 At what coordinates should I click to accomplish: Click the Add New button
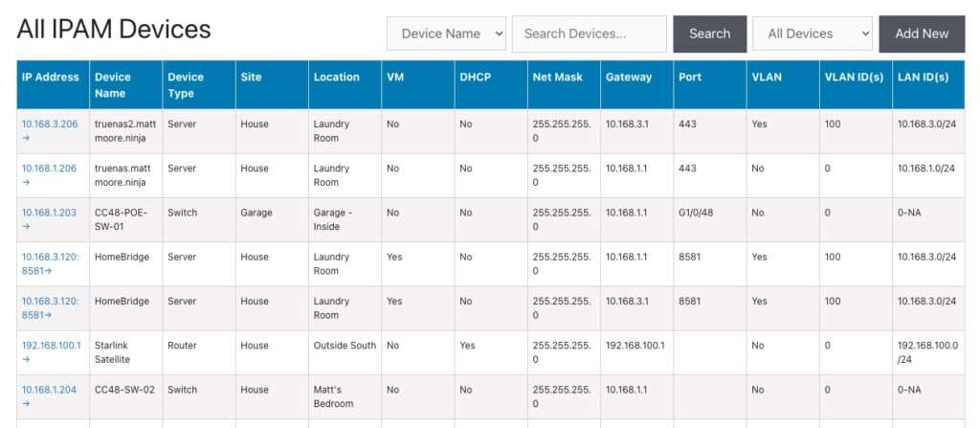pyautogui.click(x=921, y=34)
